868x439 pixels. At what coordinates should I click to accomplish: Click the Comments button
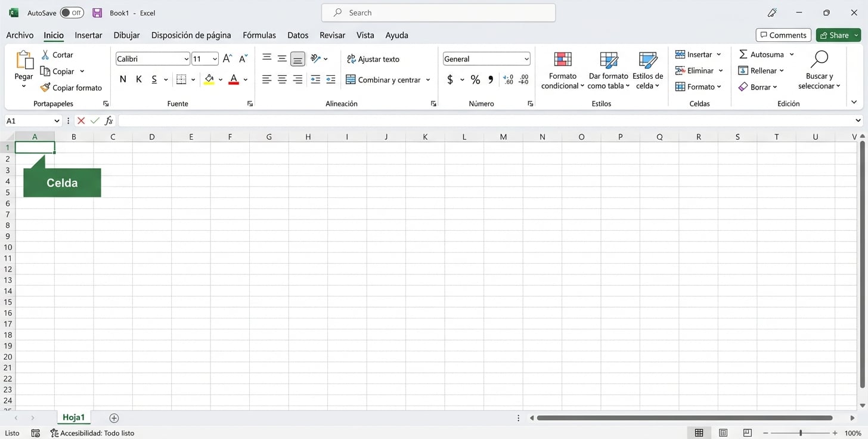coord(783,35)
